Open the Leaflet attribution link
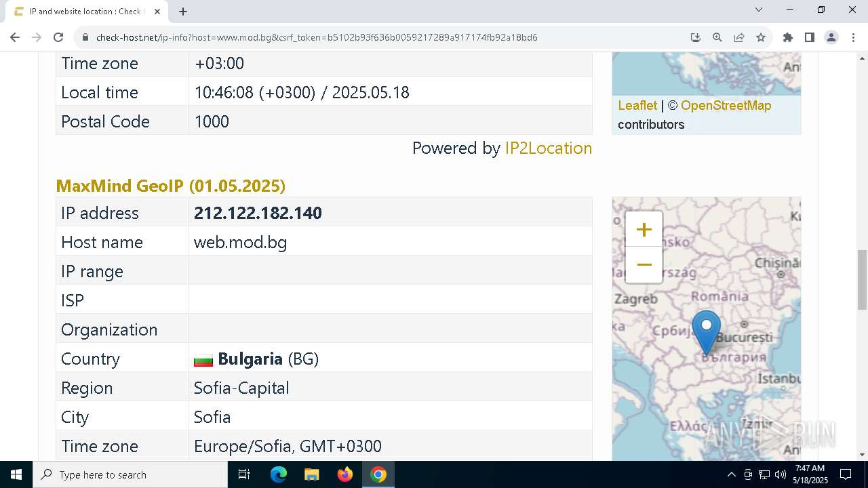 tap(637, 105)
